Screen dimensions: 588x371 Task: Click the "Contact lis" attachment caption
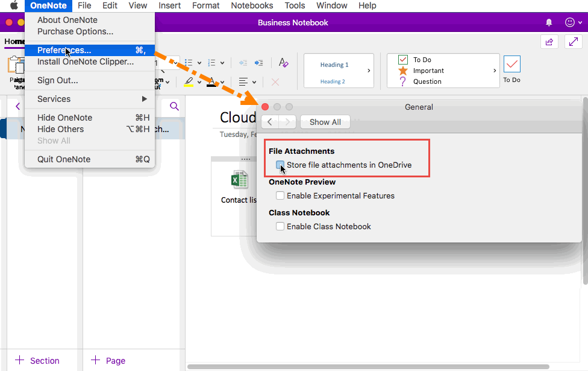pyautogui.click(x=239, y=200)
